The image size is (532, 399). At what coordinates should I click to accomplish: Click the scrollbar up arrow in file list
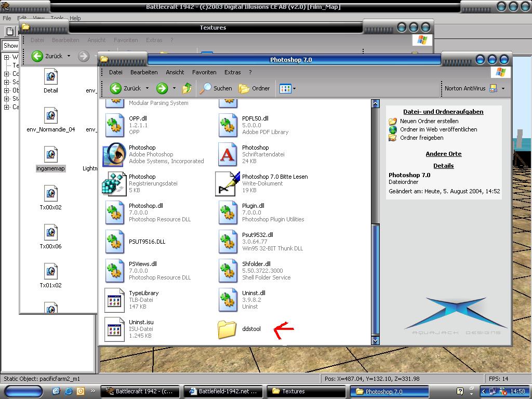(x=375, y=104)
